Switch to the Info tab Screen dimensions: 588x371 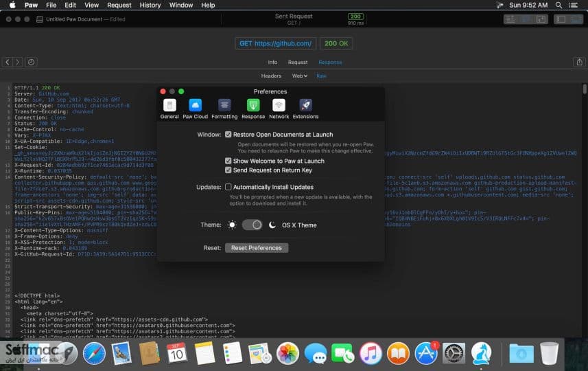(x=272, y=63)
